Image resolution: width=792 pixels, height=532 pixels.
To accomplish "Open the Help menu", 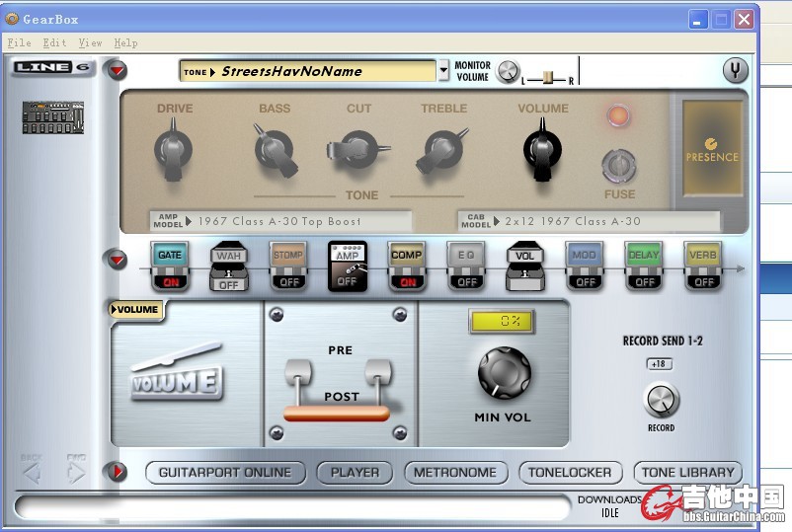I will point(125,42).
